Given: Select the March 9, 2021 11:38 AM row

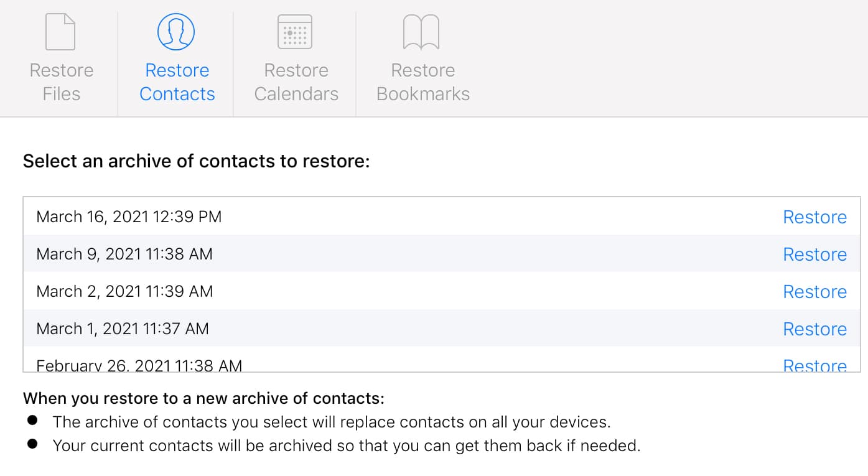Looking at the screenshot, I should 124,254.
